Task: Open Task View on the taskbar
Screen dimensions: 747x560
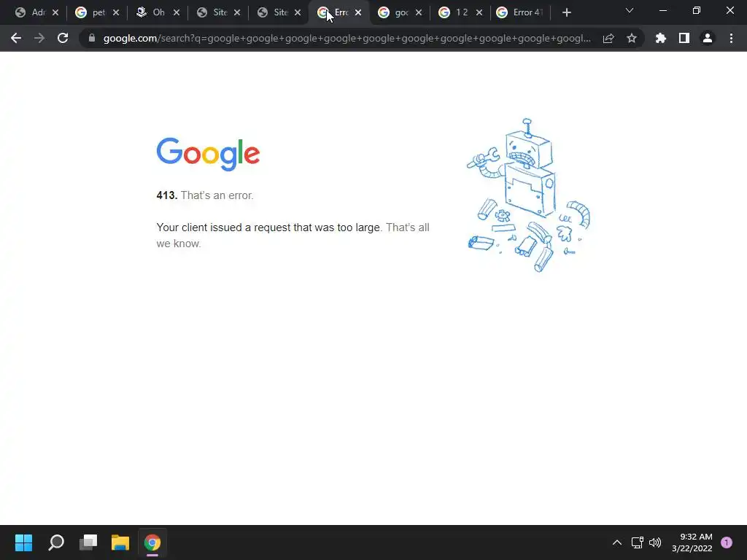Action: click(x=88, y=542)
